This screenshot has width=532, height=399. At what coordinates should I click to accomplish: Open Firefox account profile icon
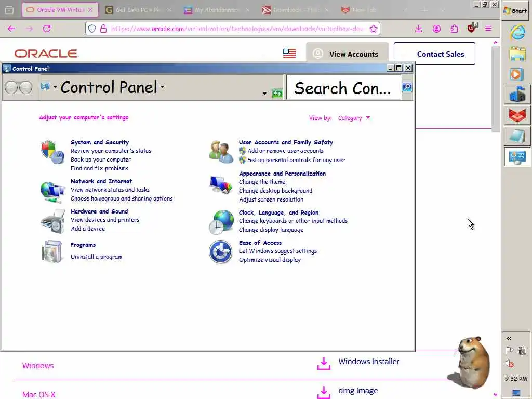(436, 29)
